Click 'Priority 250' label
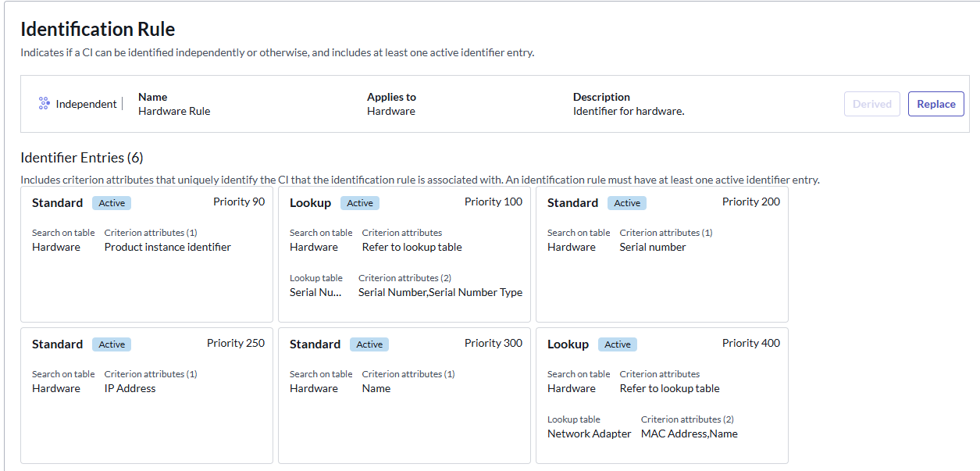 (236, 343)
